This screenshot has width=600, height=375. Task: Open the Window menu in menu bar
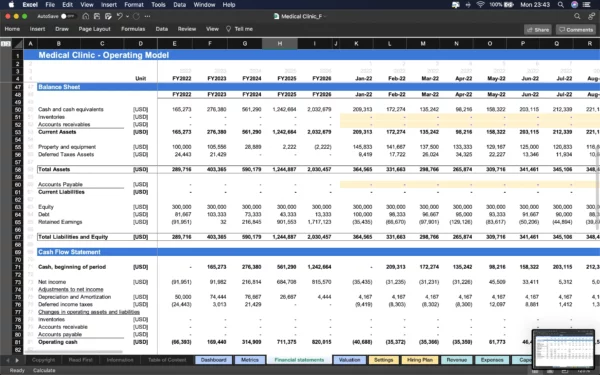pyautogui.click(x=204, y=5)
